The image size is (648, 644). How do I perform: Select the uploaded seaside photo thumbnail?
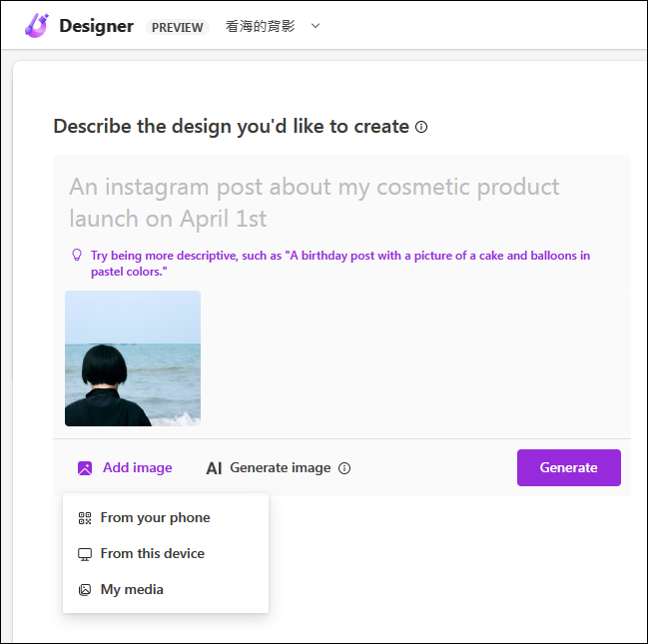click(x=133, y=358)
